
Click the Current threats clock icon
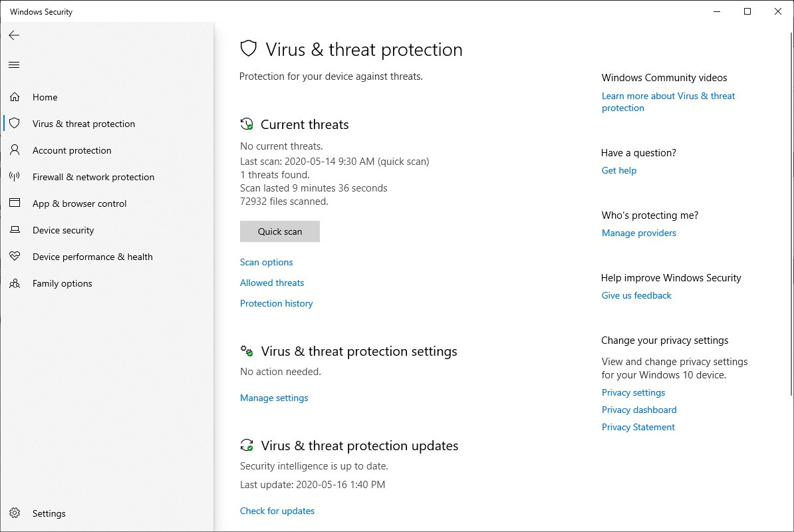[247, 124]
